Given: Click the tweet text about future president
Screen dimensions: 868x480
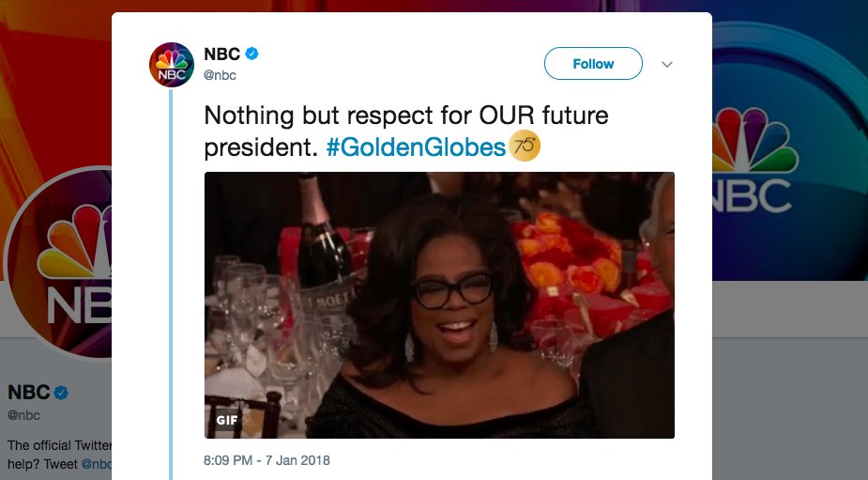Looking at the screenshot, I should pyautogui.click(x=406, y=132).
